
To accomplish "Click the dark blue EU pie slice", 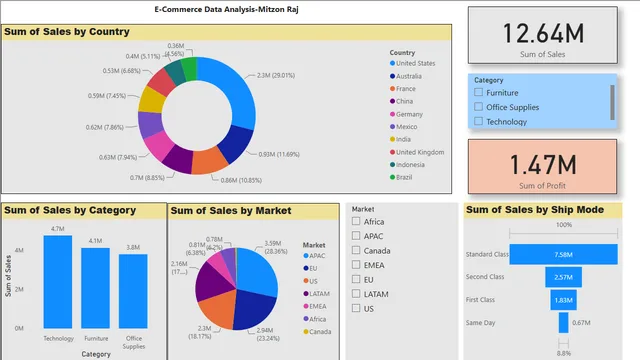I will (253, 310).
